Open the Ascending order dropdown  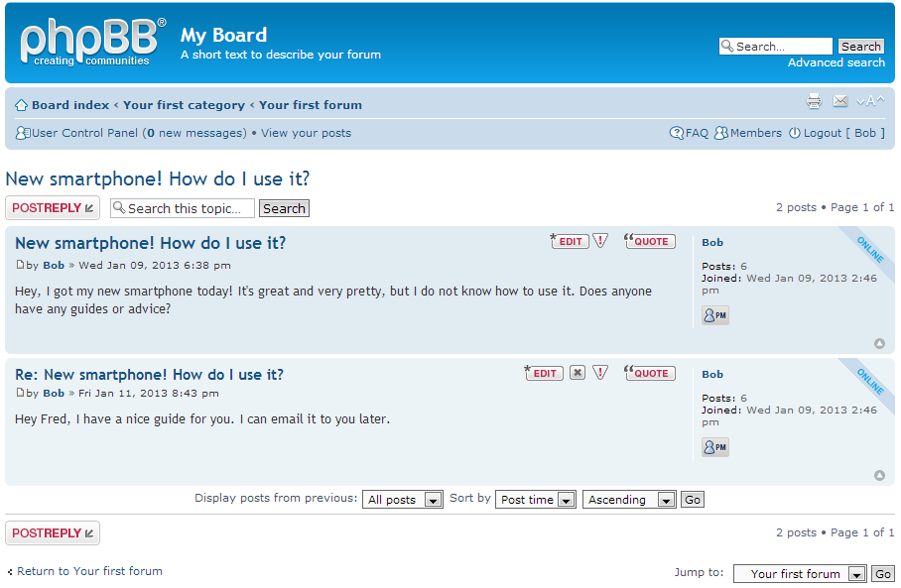629,500
